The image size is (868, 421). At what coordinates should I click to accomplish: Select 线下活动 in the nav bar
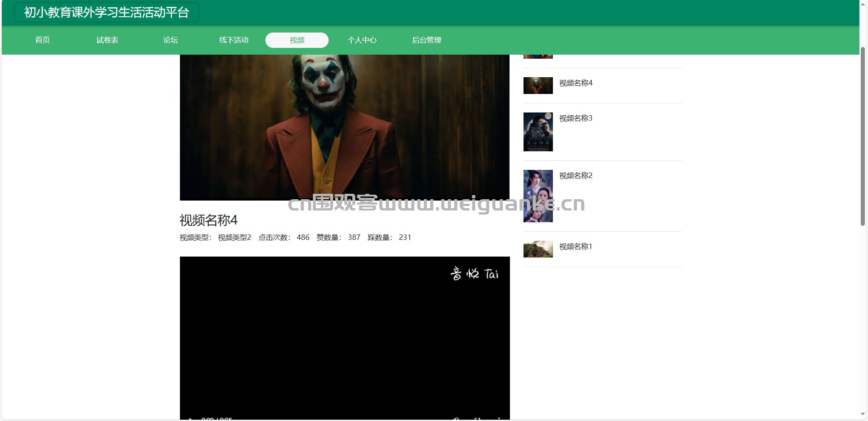pyautogui.click(x=234, y=40)
